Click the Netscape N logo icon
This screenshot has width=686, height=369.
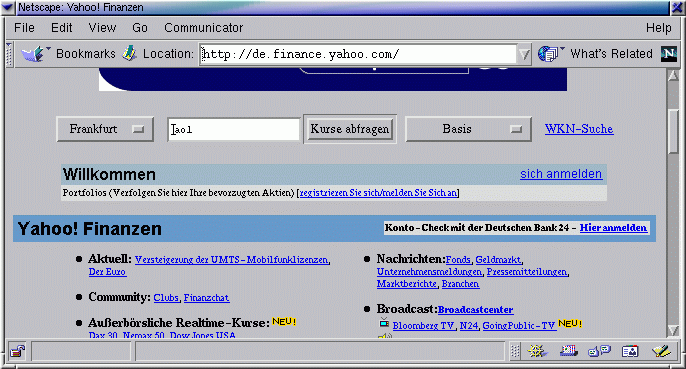pyautogui.click(x=669, y=54)
